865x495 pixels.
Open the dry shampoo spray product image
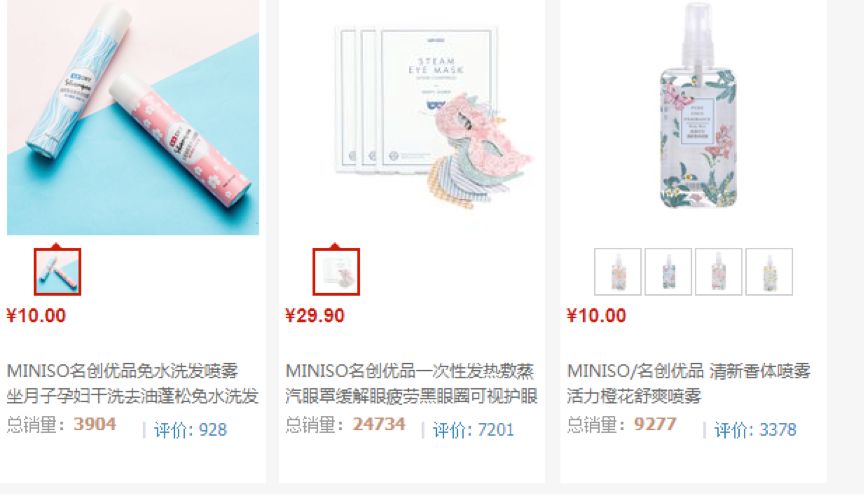click(133, 117)
